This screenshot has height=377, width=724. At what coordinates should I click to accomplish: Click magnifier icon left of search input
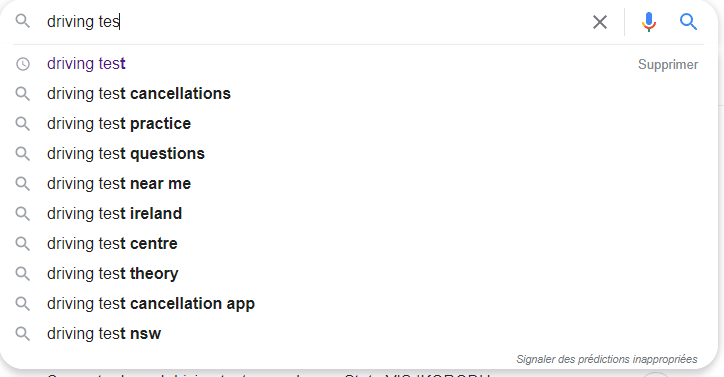click(23, 21)
